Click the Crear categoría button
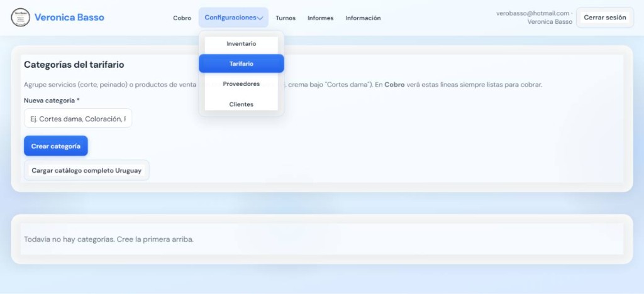 pos(56,146)
